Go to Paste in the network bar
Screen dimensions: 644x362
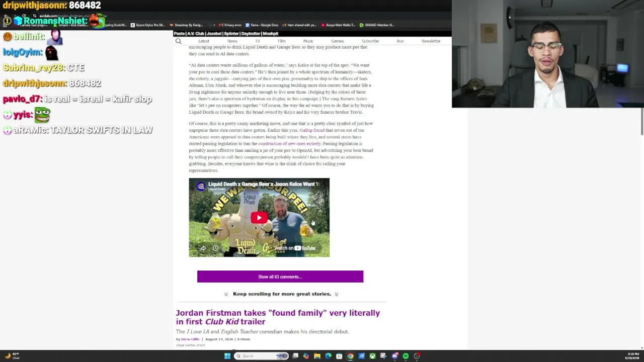179,34
